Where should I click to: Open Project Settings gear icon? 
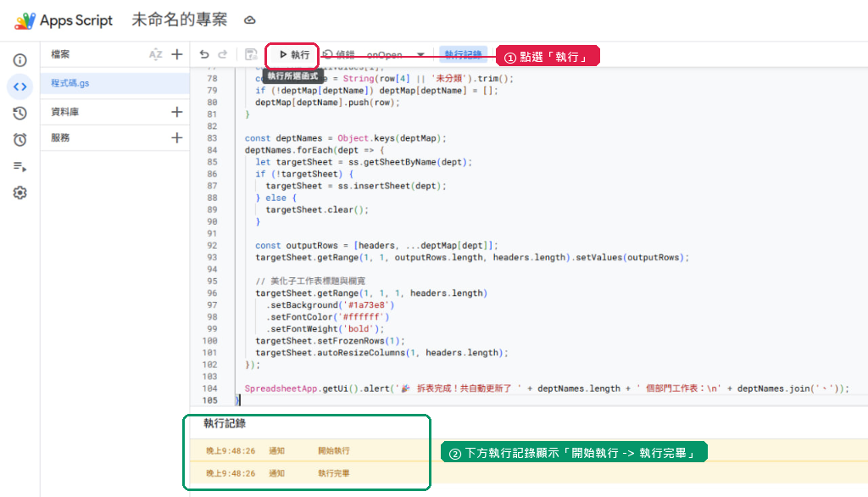point(20,193)
